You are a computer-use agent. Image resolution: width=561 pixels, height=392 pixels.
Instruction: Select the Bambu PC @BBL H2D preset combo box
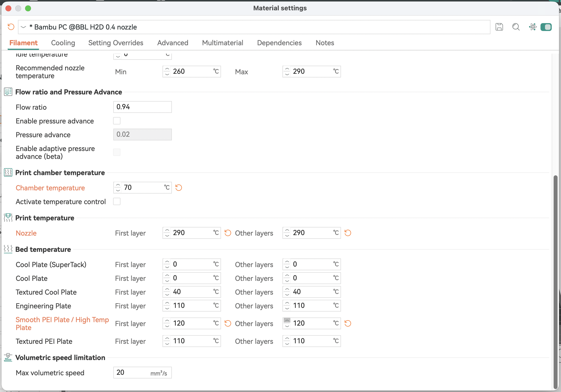[x=254, y=27]
